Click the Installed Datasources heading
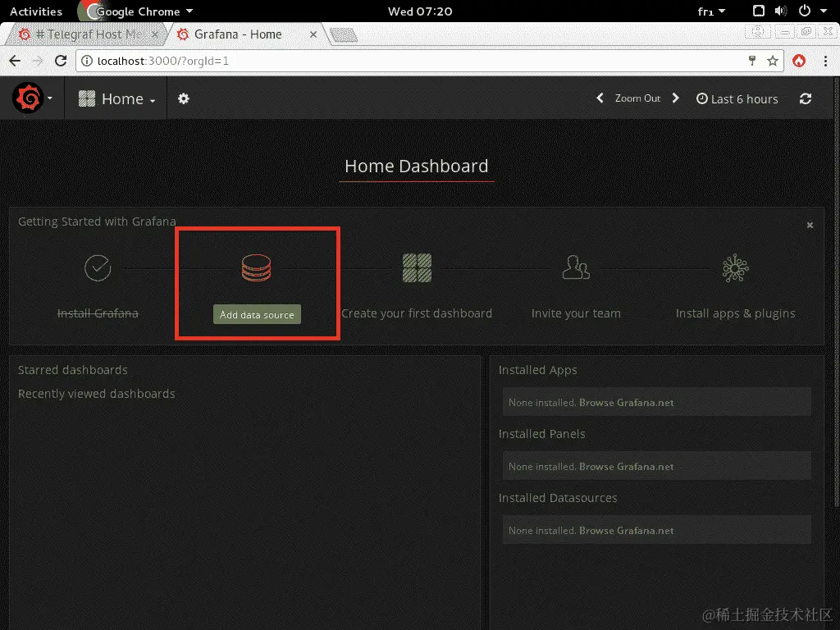840x630 pixels. (x=558, y=498)
